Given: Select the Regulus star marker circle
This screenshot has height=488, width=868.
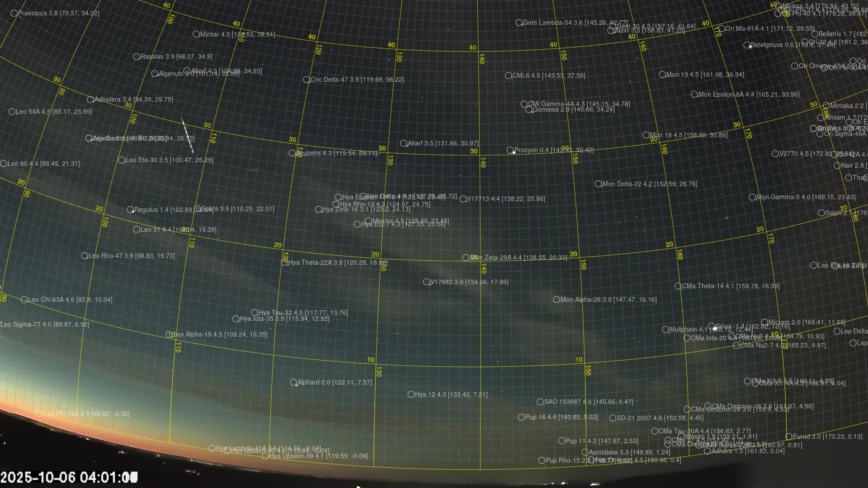Looking at the screenshot, I should click(x=130, y=210).
